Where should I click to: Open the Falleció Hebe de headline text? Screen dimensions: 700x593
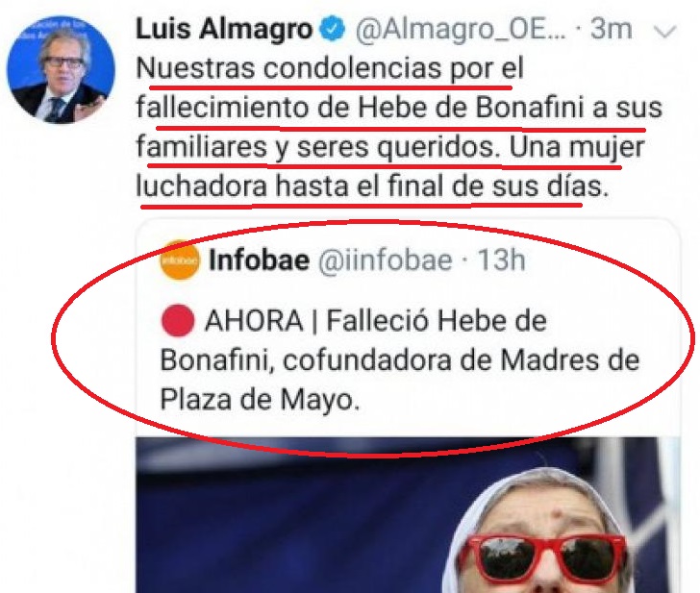click(437, 321)
